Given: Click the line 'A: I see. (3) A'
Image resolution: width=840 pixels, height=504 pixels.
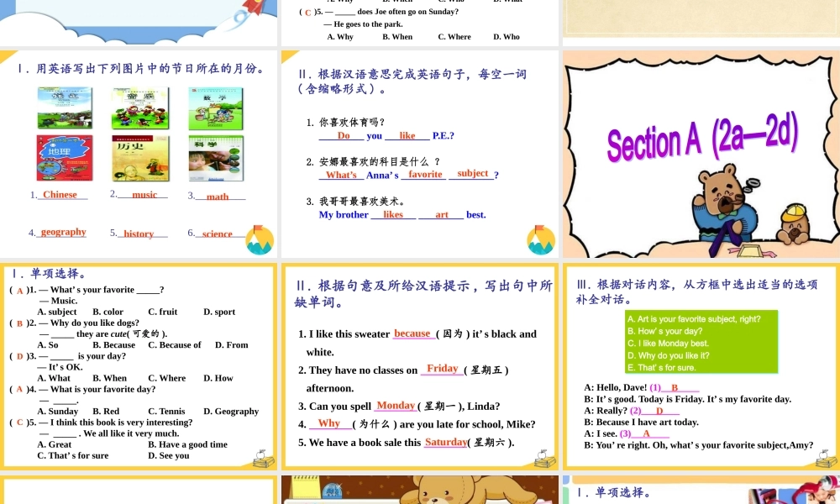Looking at the screenshot, I should click(x=627, y=433).
